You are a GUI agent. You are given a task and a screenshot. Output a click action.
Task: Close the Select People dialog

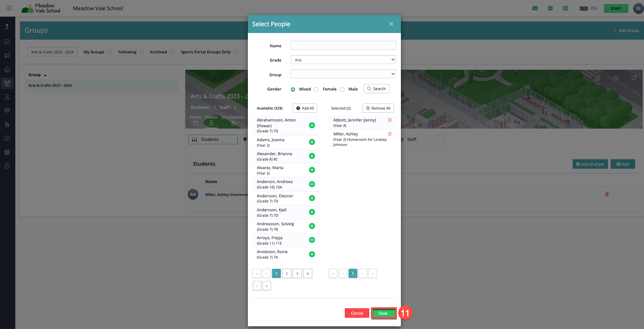coord(391,24)
